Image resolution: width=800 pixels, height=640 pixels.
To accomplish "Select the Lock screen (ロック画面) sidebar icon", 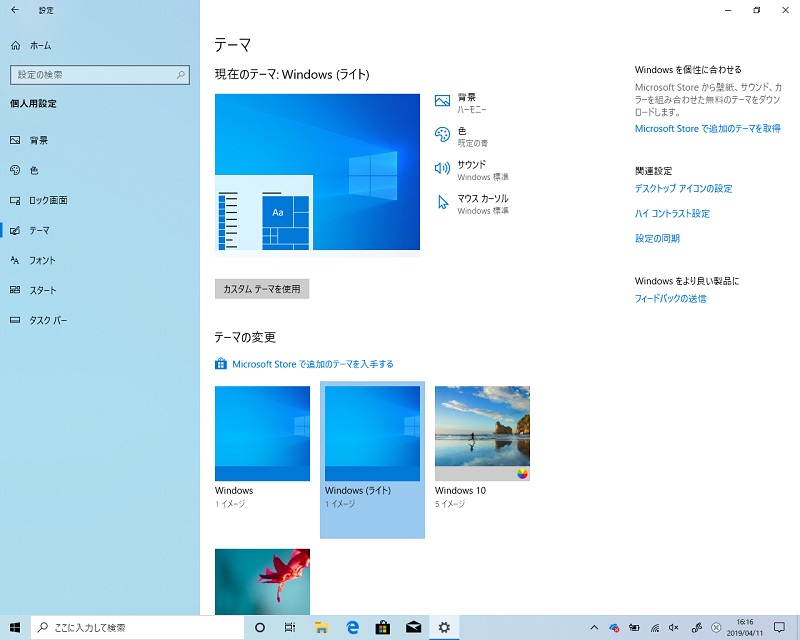I will click(15, 200).
